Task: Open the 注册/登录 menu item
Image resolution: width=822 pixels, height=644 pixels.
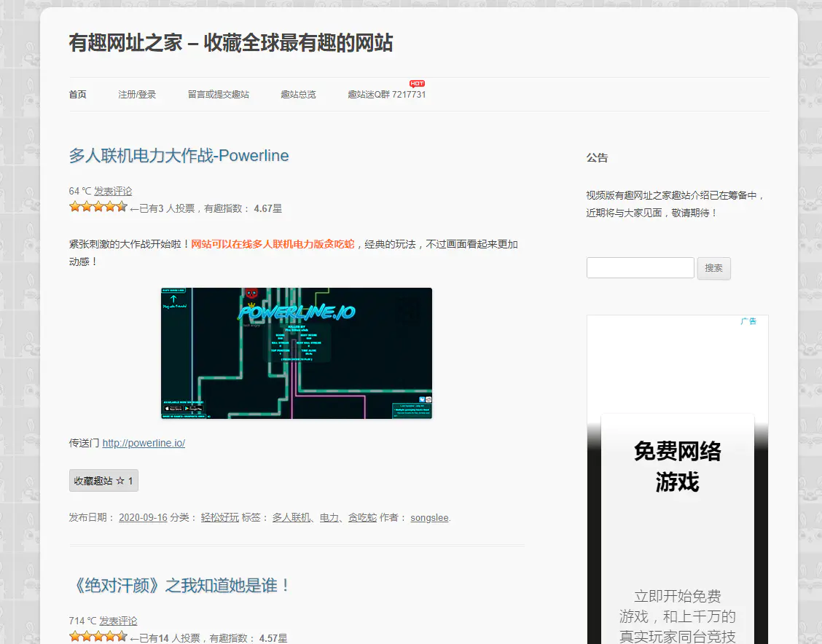Action: click(x=137, y=94)
